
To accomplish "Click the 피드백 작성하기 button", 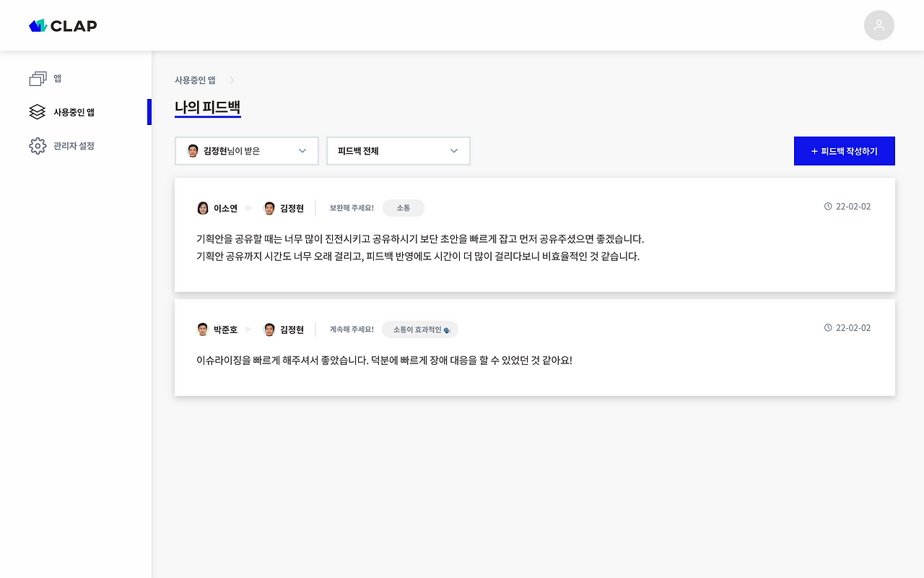I will 845,150.
